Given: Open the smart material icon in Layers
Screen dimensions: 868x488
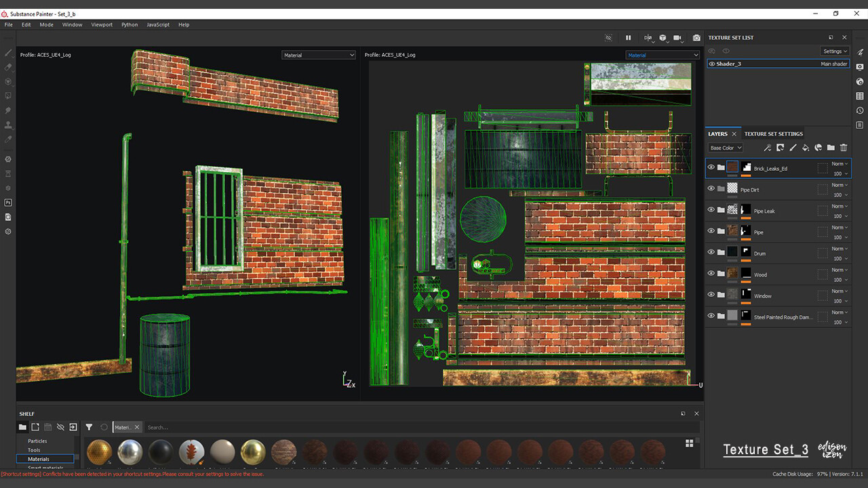Looking at the screenshot, I should click(818, 148).
